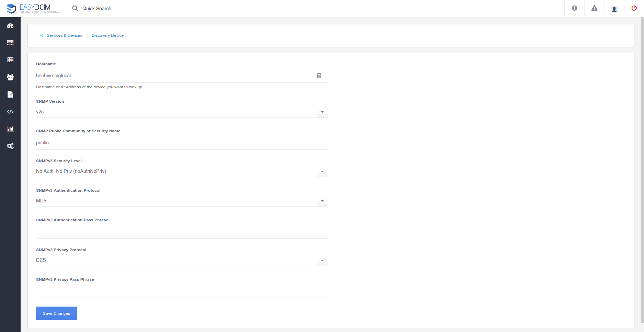The width and height of the screenshot is (644, 332).
Task: Click the Save Changes button
Action: (x=56, y=313)
